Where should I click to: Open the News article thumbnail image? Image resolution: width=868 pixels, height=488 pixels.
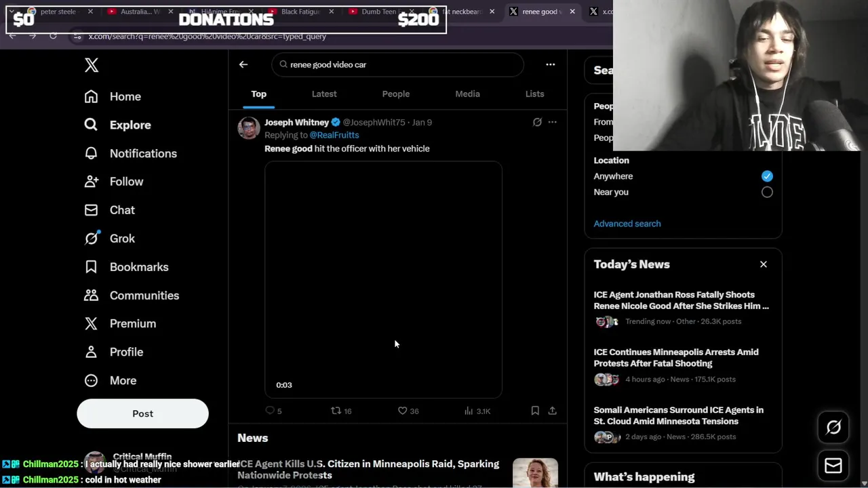point(535,473)
